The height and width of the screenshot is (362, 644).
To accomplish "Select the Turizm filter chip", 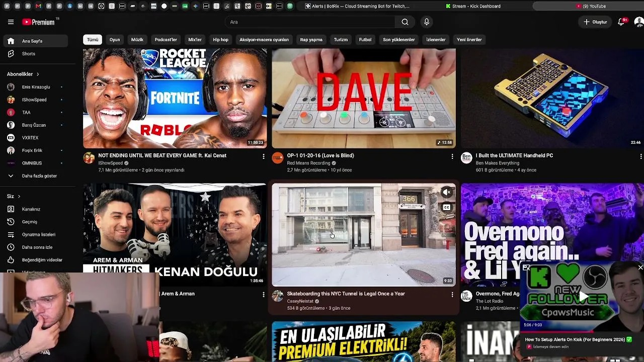I will [341, 40].
